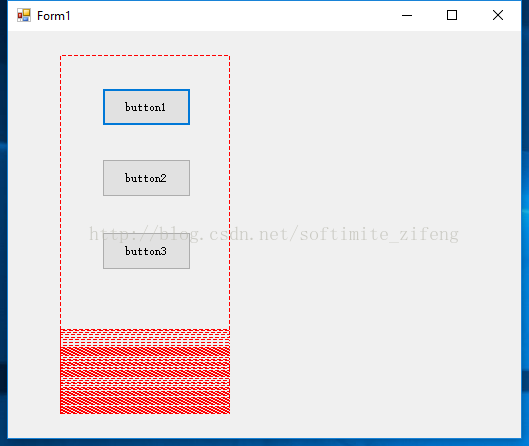Open the Form1 window icon menu
The width and height of the screenshot is (529, 446).
[x=24, y=16]
